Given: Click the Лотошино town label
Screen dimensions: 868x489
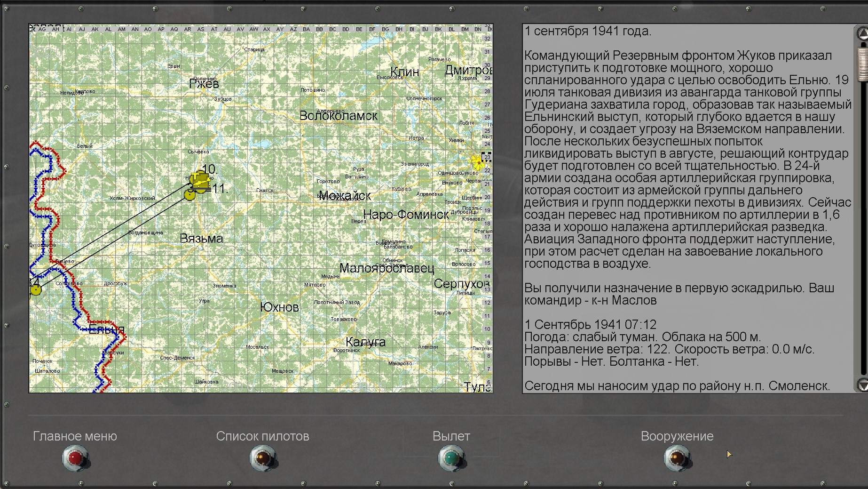Looking at the screenshot, I should 313,90.
